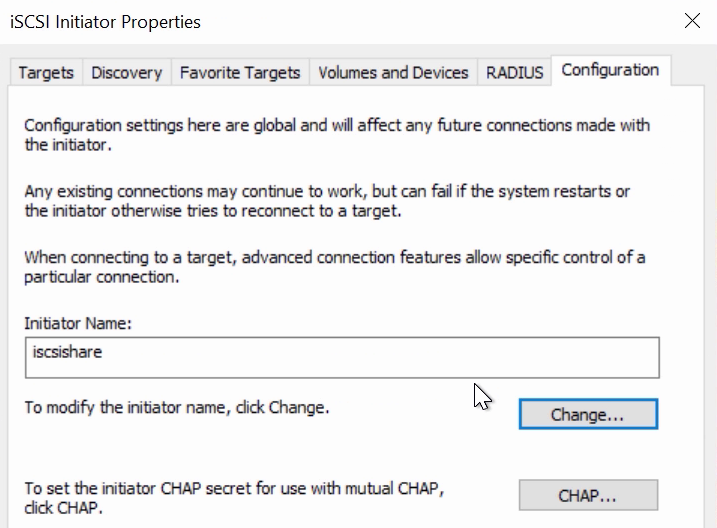Click empty space between Change and CHAP buttons
This screenshot has width=717, height=528.
pos(589,454)
